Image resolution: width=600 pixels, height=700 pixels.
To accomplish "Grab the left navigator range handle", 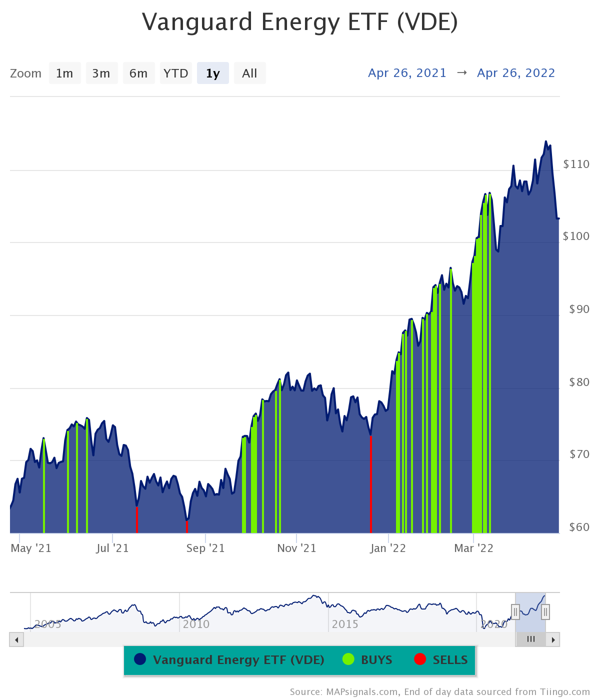I will (x=515, y=611).
